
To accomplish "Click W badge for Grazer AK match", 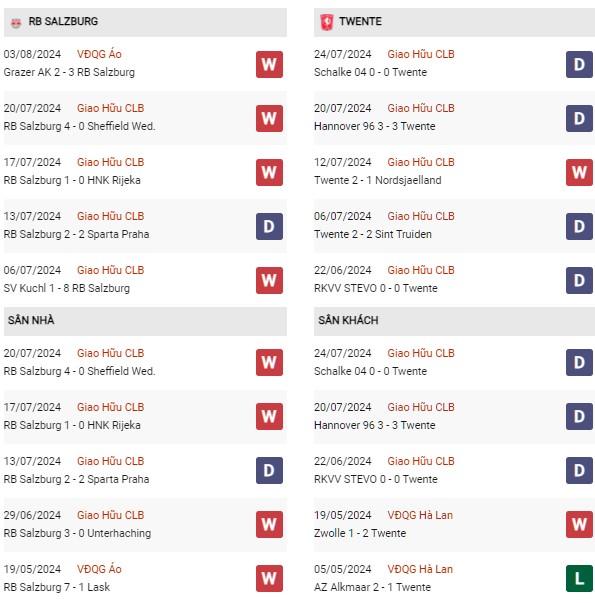I will click(269, 64).
